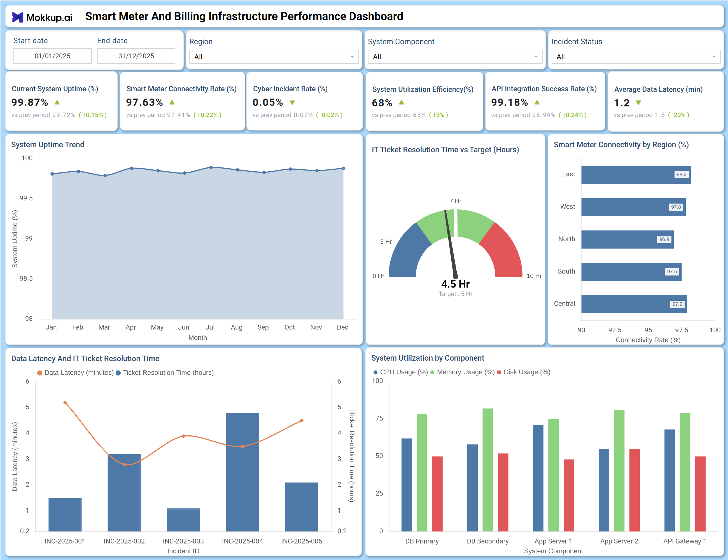
Task: Select the West region bar
Action: (633, 207)
